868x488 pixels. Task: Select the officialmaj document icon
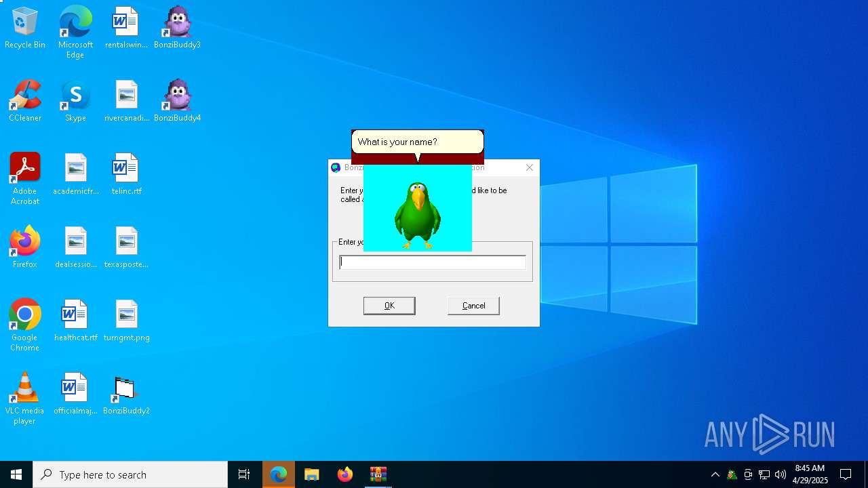(75, 394)
